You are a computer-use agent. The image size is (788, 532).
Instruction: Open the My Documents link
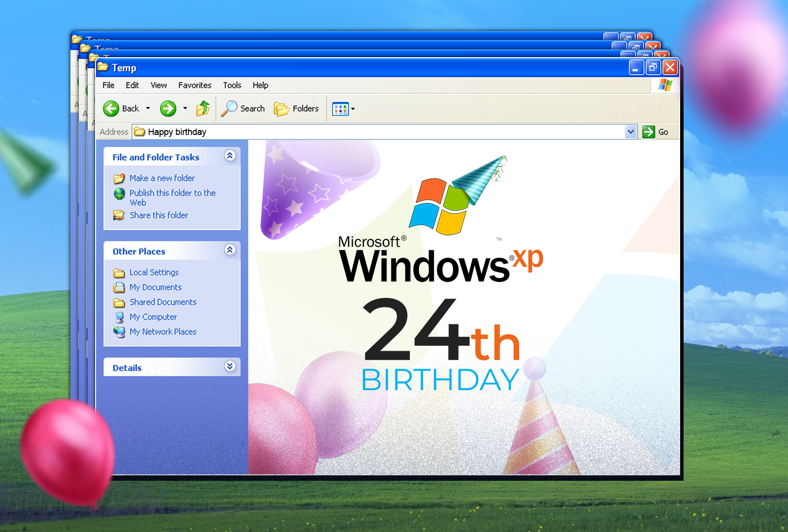(x=155, y=287)
